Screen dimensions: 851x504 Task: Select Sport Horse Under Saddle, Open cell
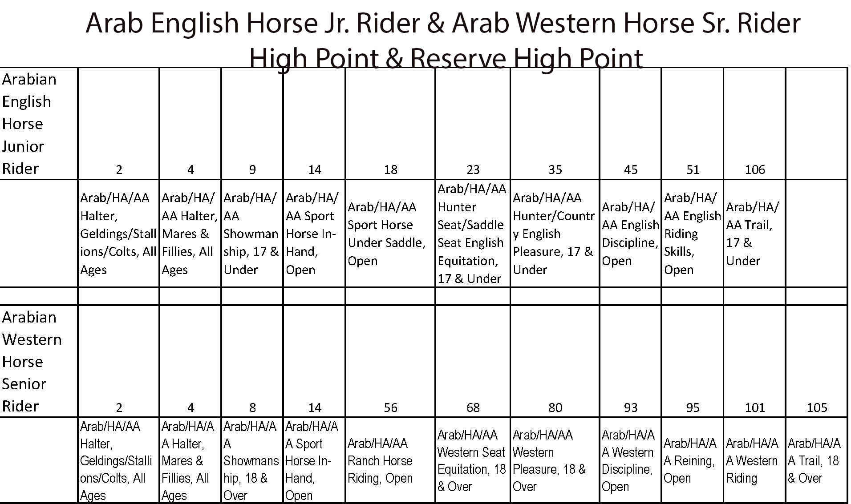click(386, 234)
